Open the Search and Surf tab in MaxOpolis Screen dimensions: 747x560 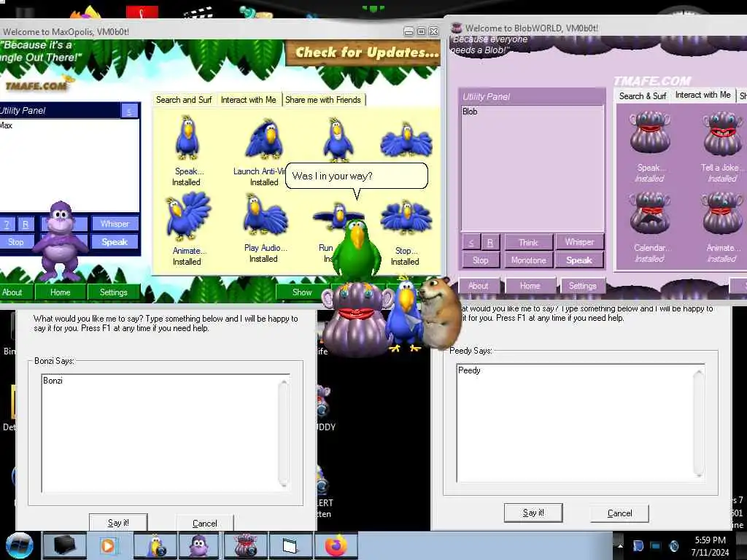pyautogui.click(x=184, y=100)
